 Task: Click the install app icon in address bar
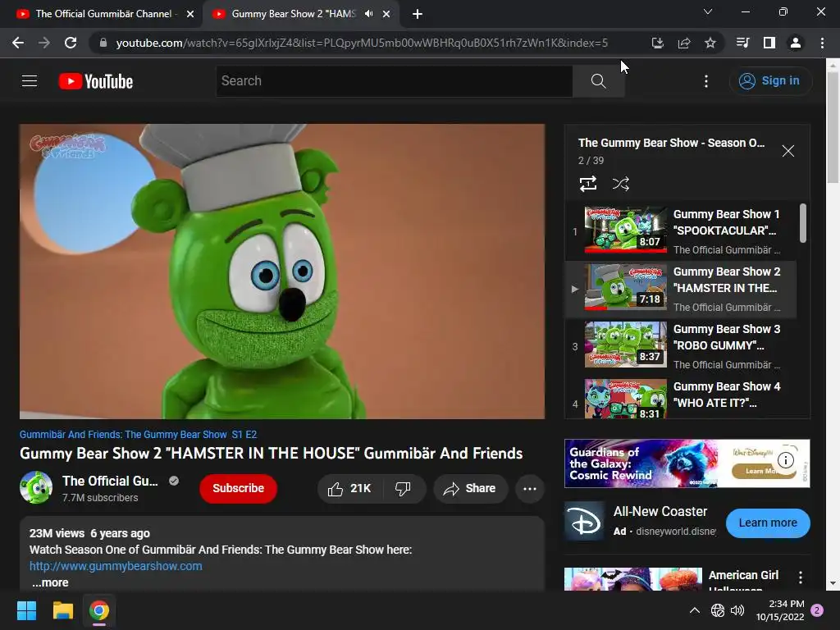[657, 43]
